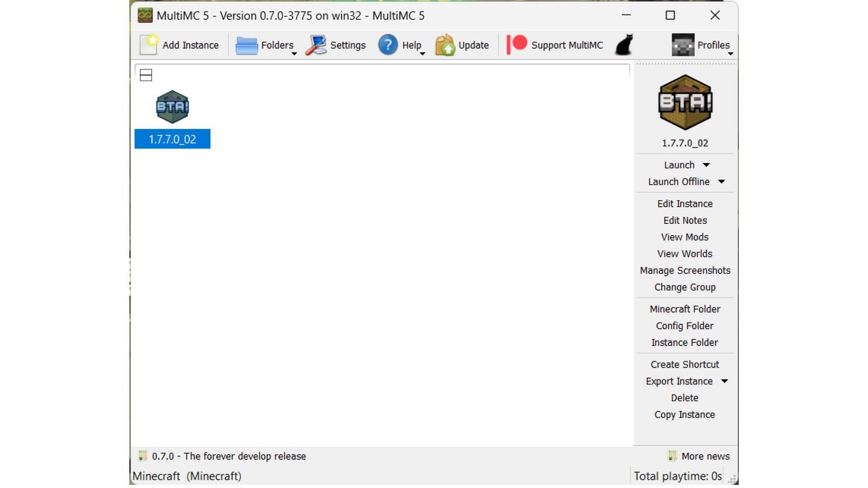Select the Delete instance option
This screenshot has width=868, height=488.
pos(684,398)
